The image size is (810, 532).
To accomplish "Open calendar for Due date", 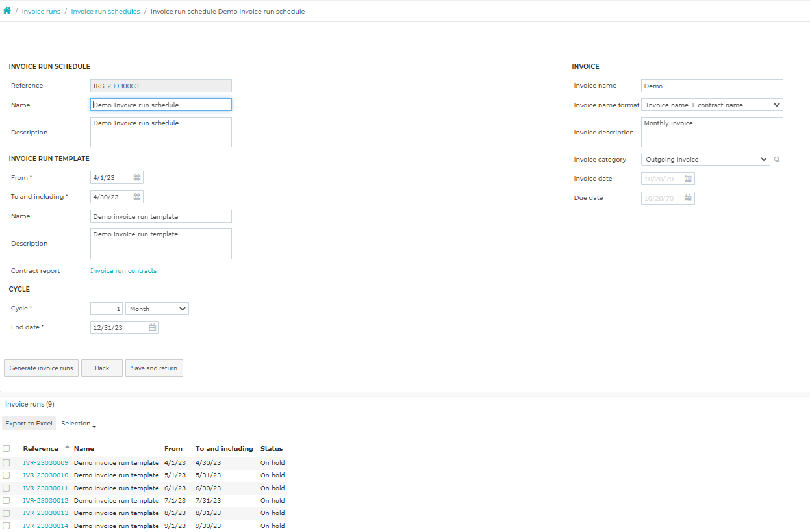I will click(x=689, y=198).
